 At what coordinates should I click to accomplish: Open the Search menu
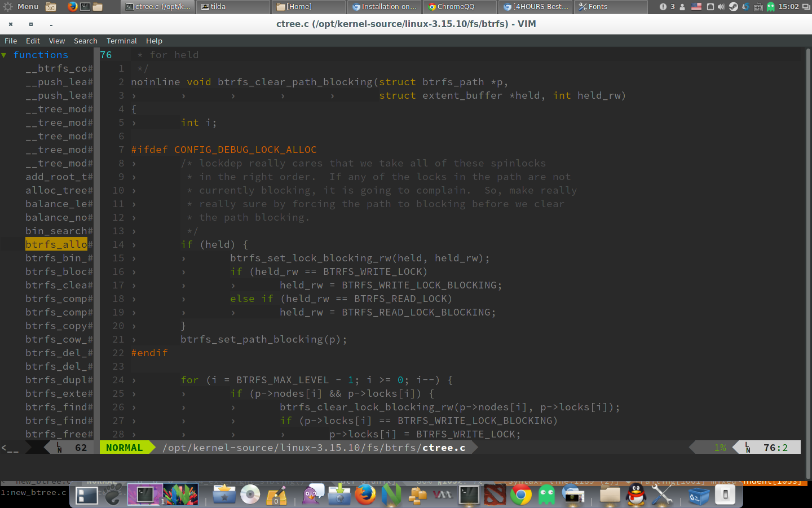(x=85, y=41)
